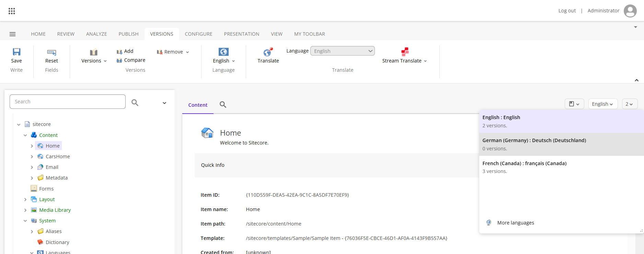Select English : English language option
The width and height of the screenshot is (644, 254).
coord(561,121)
